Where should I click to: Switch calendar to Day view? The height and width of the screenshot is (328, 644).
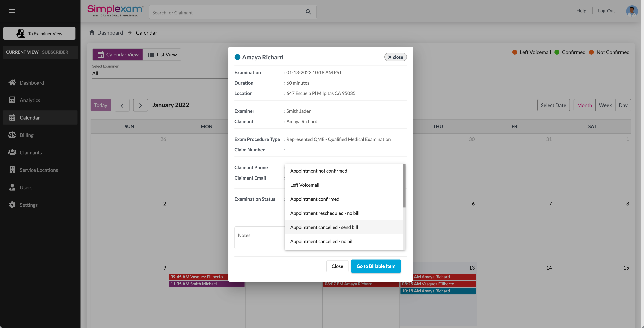[623, 105]
